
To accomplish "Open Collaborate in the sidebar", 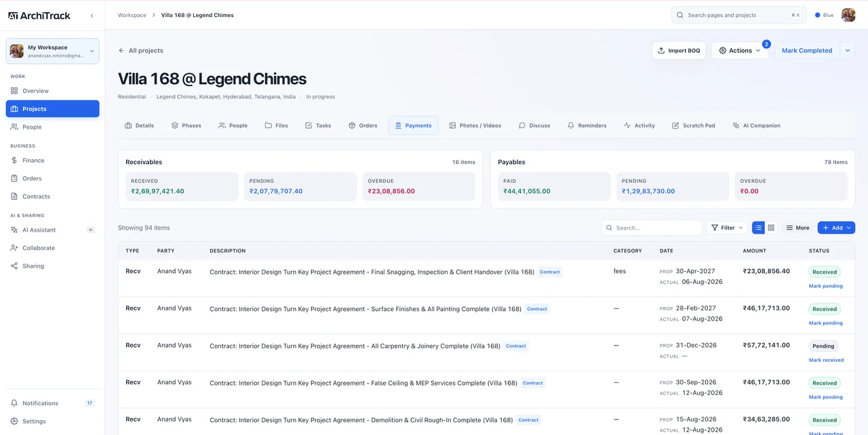I will point(53,248).
